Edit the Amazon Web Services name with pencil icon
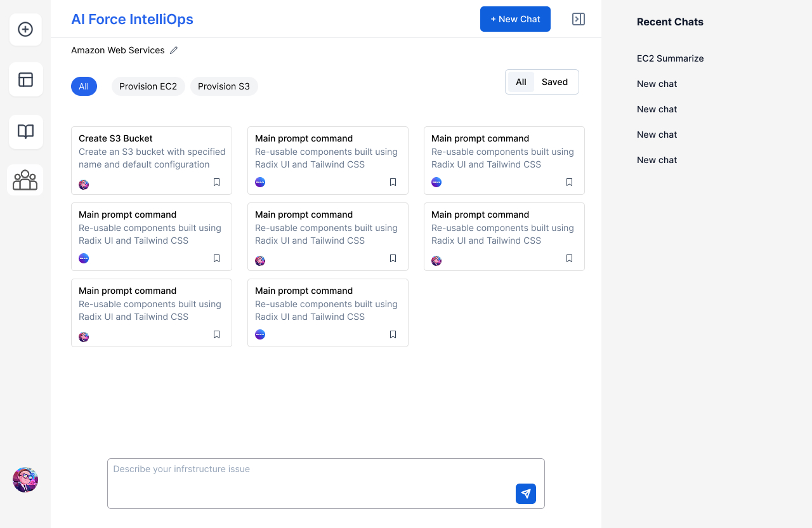 coord(174,50)
